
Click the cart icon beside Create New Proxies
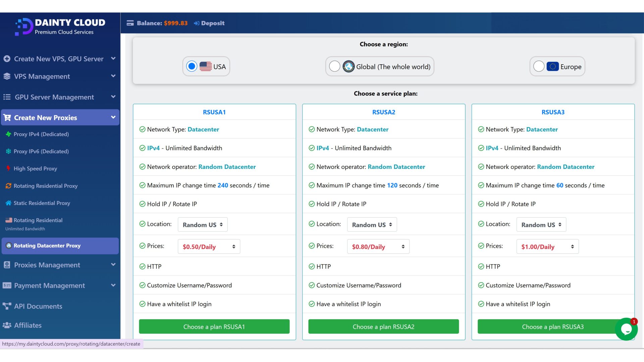point(7,118)
